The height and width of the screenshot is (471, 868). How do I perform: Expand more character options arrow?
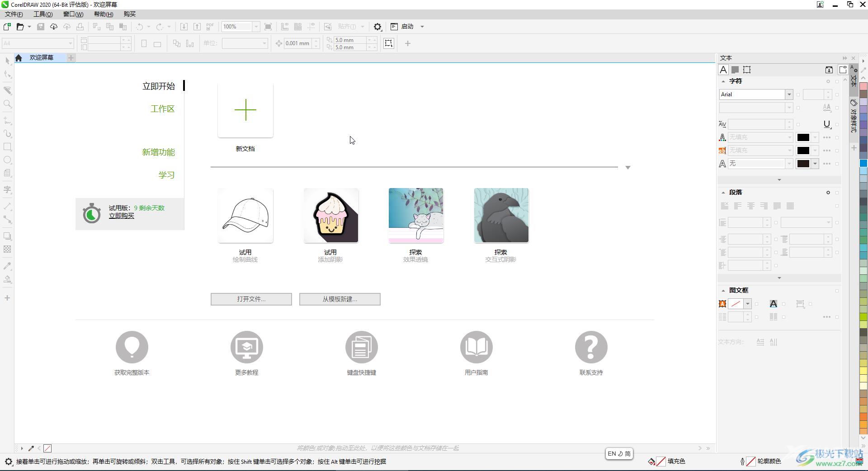[x=779, y=180]
